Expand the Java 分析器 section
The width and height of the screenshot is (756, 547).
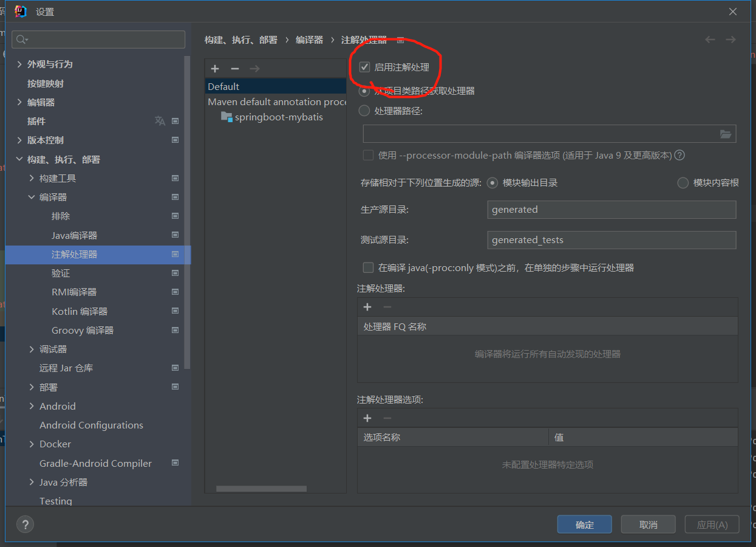point(32,482)
